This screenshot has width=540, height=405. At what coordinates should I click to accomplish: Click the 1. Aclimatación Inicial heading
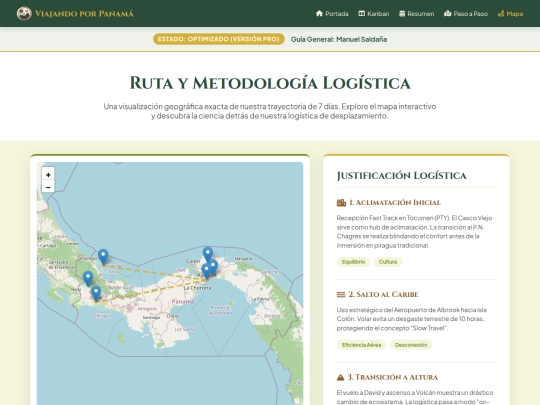click(x=395, y=202)
